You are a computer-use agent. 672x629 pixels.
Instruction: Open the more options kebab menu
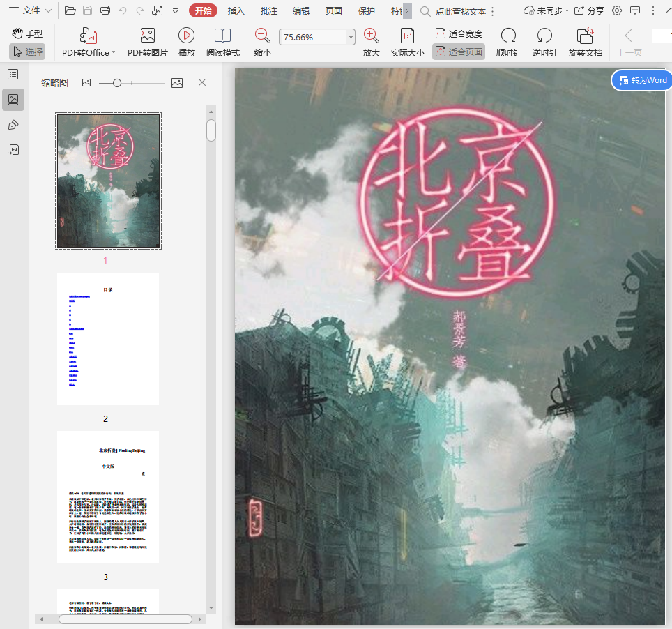[653, 10]
